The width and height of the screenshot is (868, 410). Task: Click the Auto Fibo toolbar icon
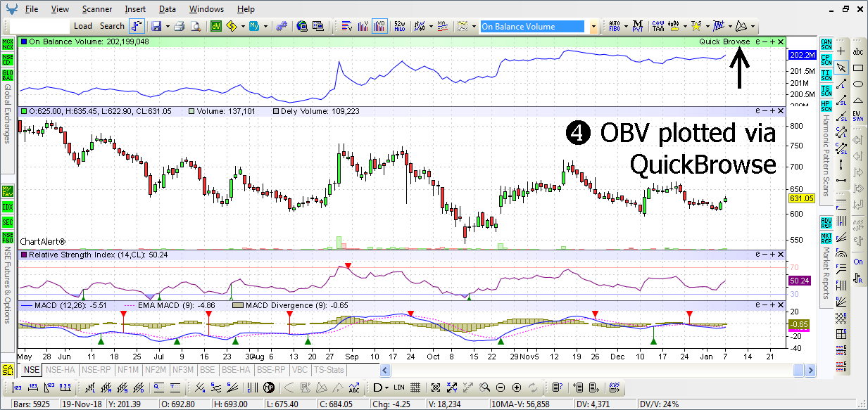[614, 26]
